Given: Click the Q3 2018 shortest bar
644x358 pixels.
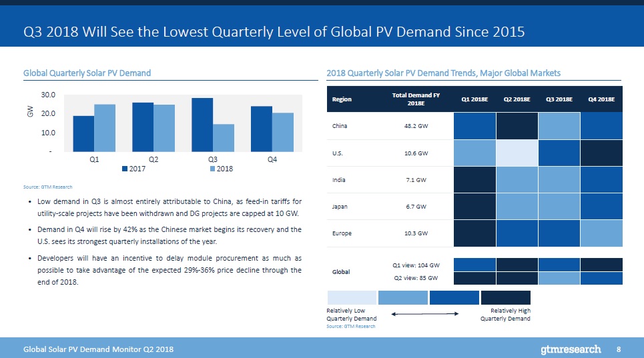Looking at the screenshot, I should [x=224, y=138].
